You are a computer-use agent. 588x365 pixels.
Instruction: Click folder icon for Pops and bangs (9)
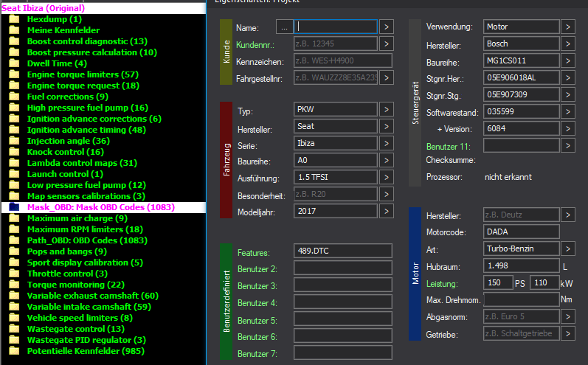(x=14, y=251)
